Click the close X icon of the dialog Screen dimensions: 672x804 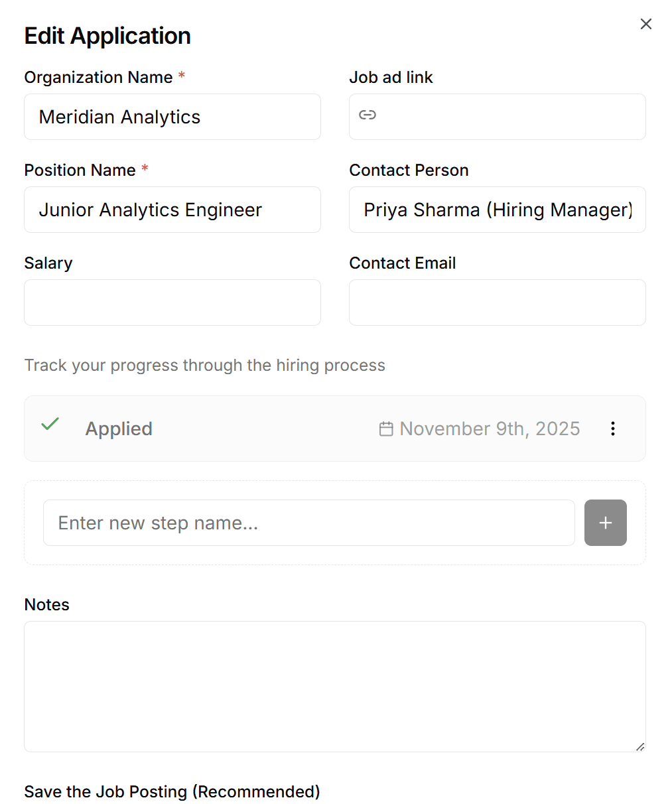tap(645, 24)
